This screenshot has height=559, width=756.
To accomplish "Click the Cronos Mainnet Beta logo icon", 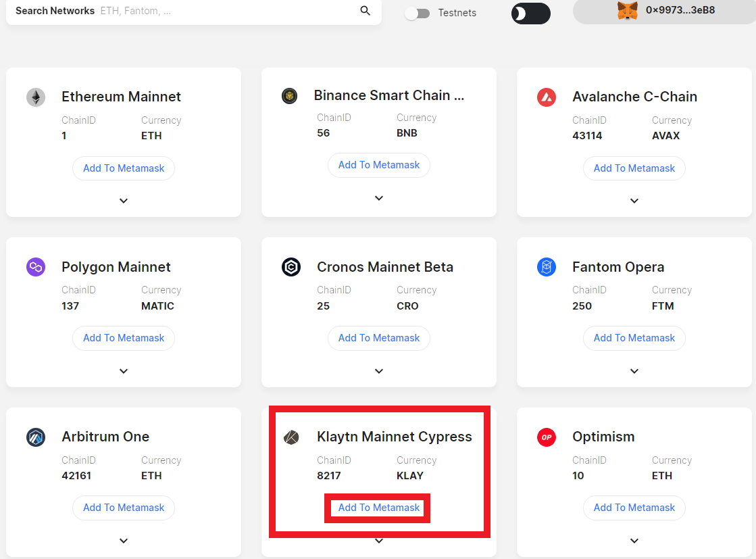I will point(291,267).
